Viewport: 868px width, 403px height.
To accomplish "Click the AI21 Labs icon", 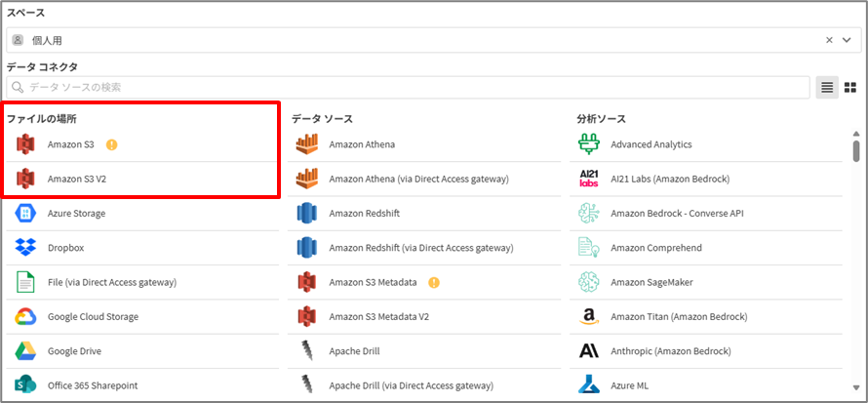I will click(x=588, y=180).
